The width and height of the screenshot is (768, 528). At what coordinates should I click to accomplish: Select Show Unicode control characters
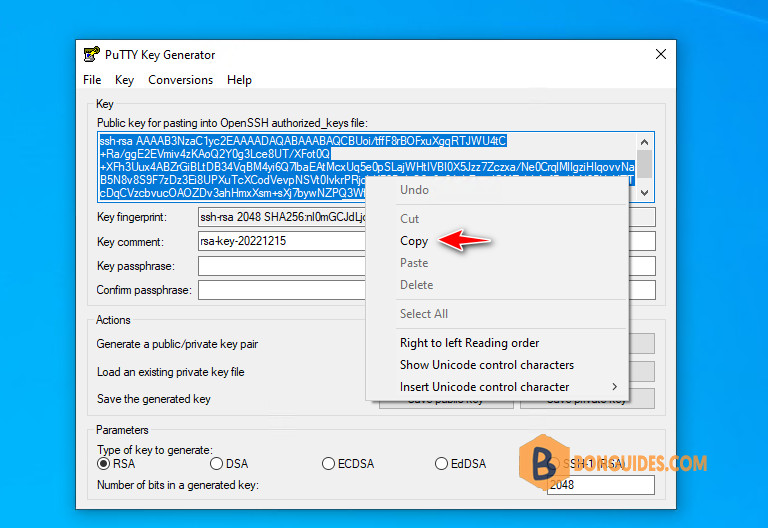pos(486,365)
